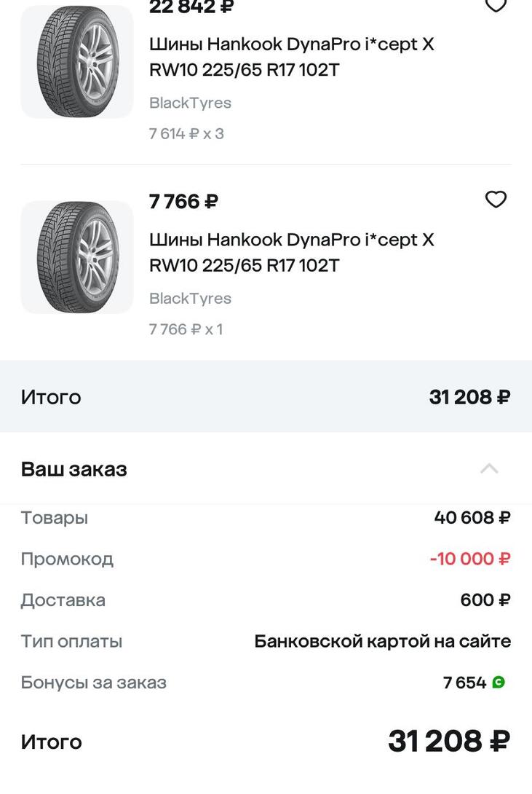Click the "Товары" 40 608 ₽ amount
This screenshot has width=532, height=794.
pos(472,517)
